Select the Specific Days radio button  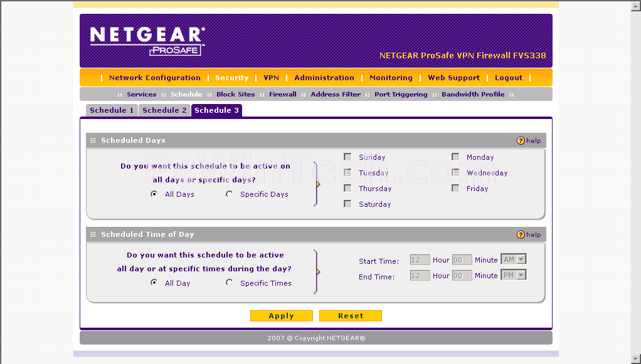tap(230, 194)
